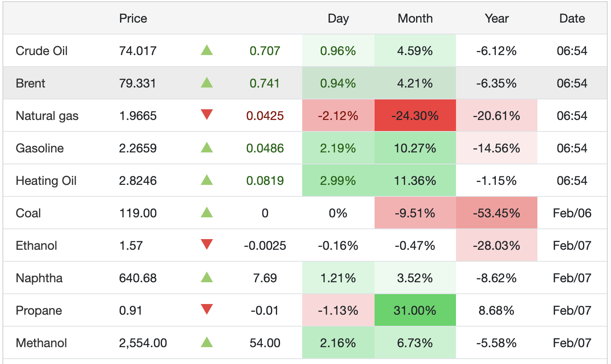
Task: Click Naphtha daily change 1.21%
Action: (338, 278)
